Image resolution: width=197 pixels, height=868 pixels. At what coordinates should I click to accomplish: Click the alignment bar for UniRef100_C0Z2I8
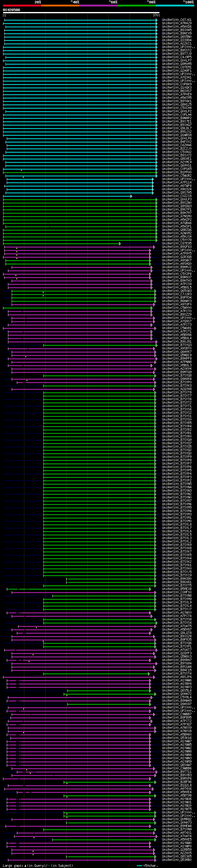coord(68,196)
